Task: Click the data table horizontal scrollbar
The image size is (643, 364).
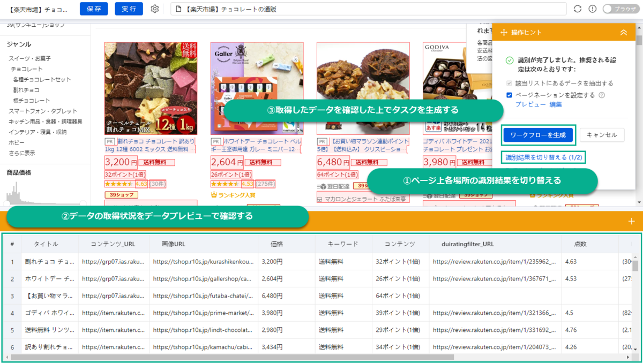Action: 232,357
